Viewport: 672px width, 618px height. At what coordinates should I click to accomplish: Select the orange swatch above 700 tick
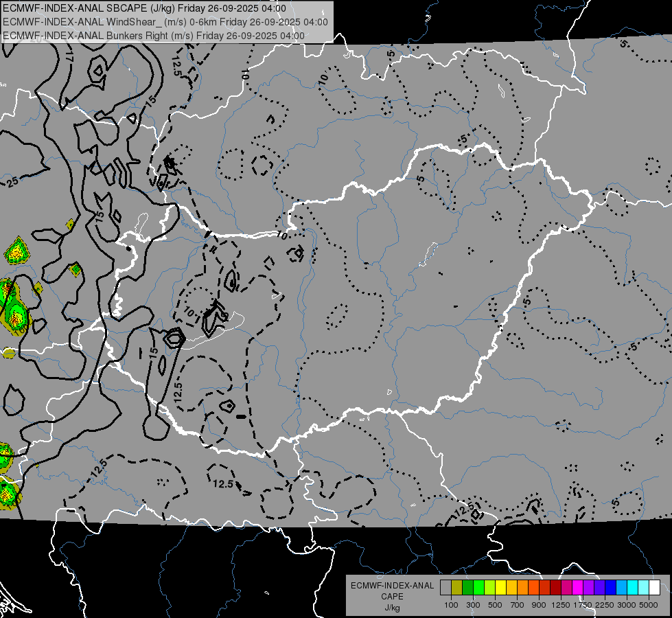click(x=522, y=588)
